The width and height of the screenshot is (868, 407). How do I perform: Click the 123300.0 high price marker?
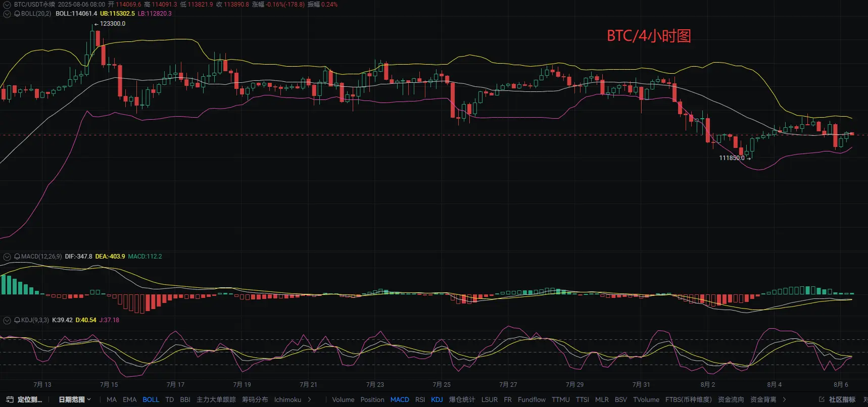tap(113, 24)
